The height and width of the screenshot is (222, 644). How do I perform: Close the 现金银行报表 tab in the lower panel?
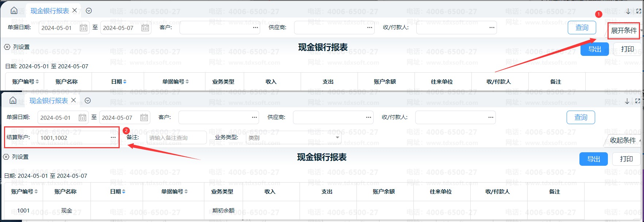point(74,100)
